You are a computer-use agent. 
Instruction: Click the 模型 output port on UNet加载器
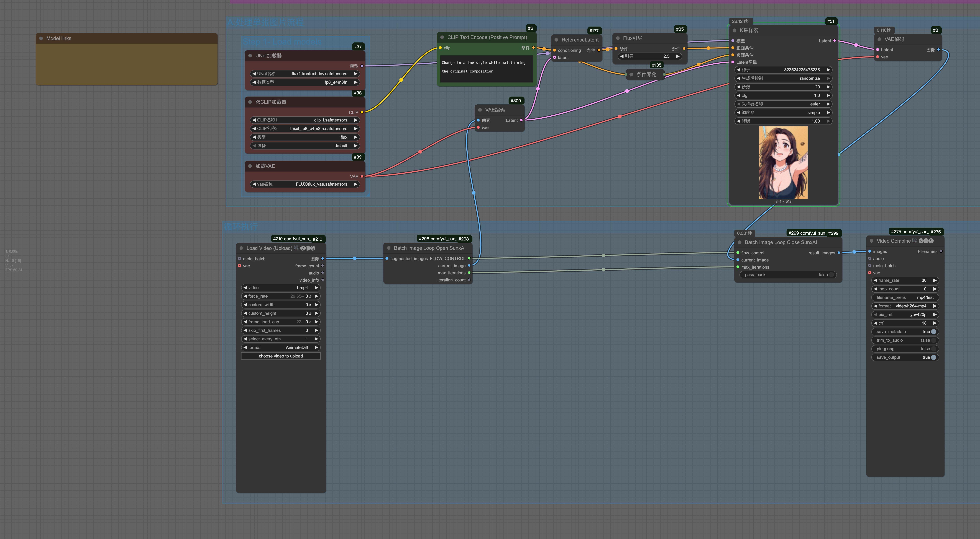point(362,66)
